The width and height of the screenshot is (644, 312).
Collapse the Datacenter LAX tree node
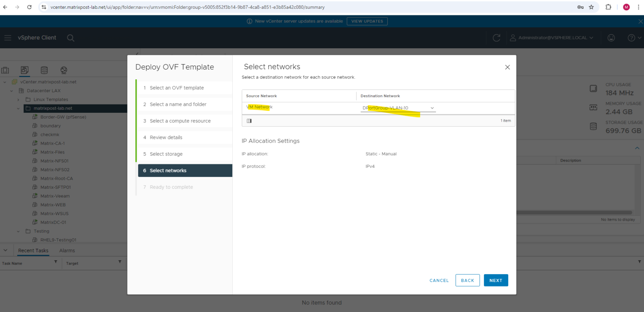(x=11, y=91)
